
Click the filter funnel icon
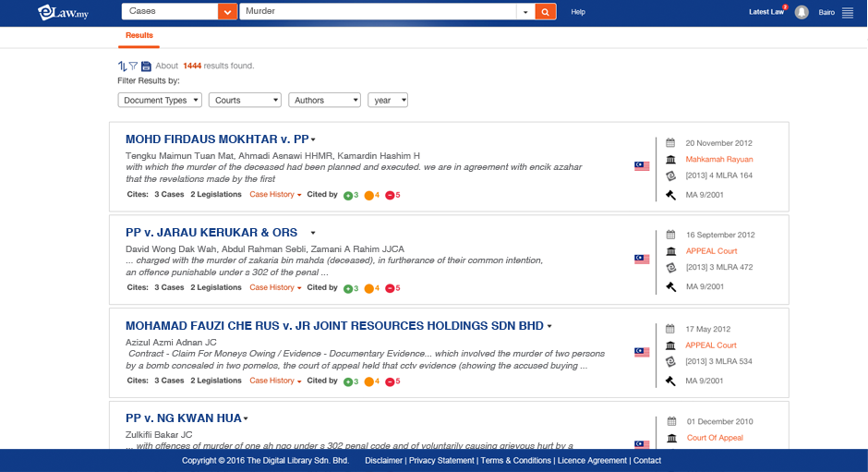tap(133, 67)
